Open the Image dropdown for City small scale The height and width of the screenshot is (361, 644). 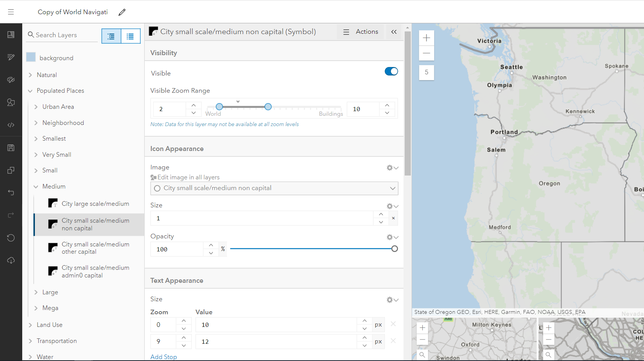[x=274, y=188]
